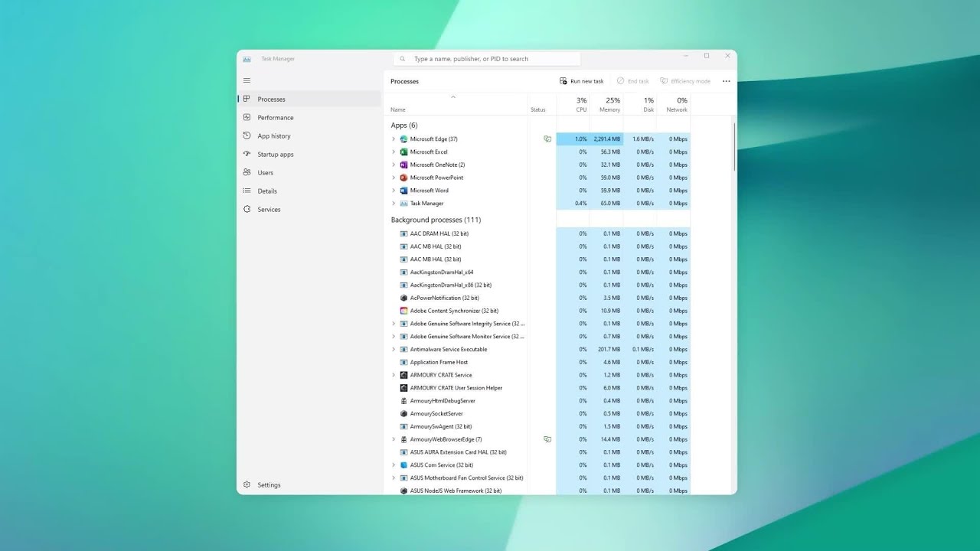Expand ARMOURY CRATE Service row
Screen dimensions: 980x551
click(x=394, y=375)
